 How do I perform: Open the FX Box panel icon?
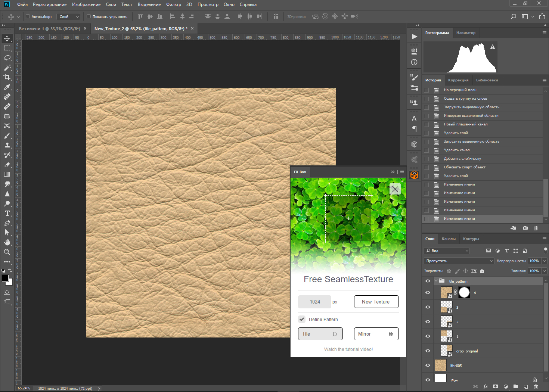[414, 175]
